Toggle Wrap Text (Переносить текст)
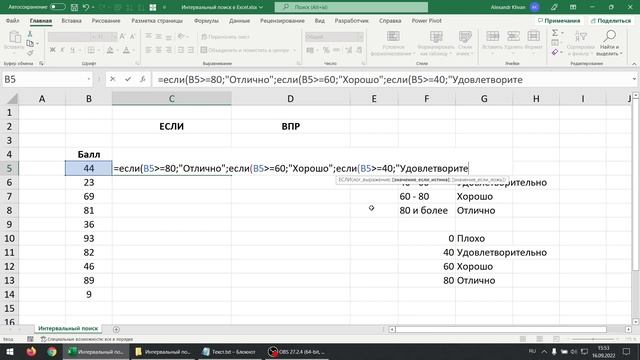 pos(225,37)
